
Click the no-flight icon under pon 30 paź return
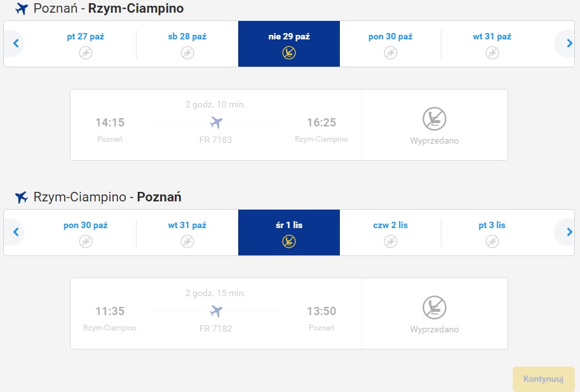click(x=86, y=241)
